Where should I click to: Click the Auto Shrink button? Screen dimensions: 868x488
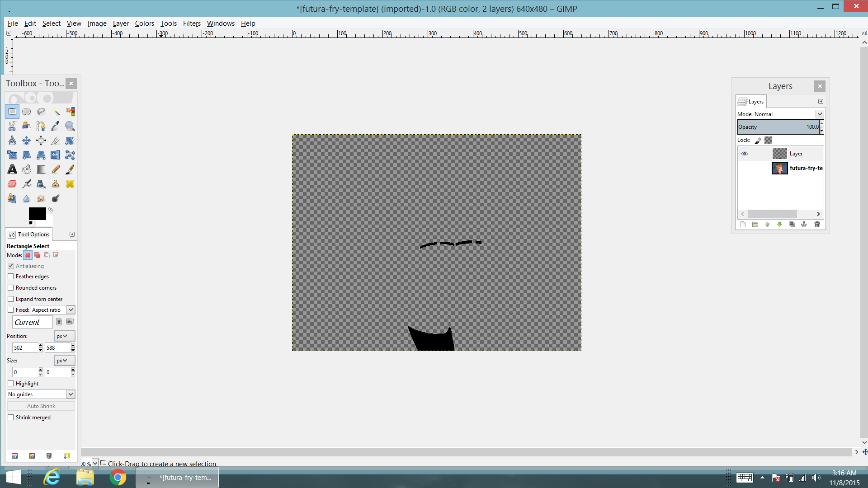(x=41, y=406)
